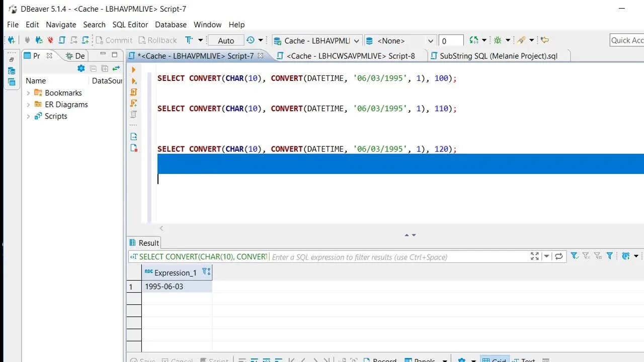This screenshot has width=644, height=362.
Task: Click the Execute script icon in editor gutter
Action: click(134, 92)
